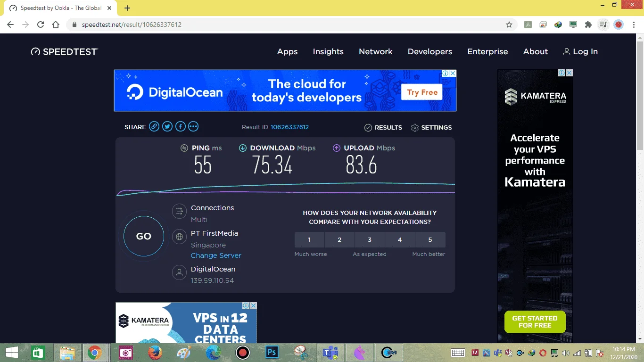Open the media control music icon
Image resolution: width=644 pixels, height=362 pixels.
603,25
